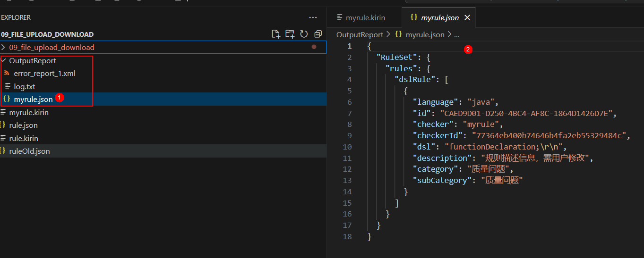Click line number 10 in the gutter
Viewport: 644px width, 258px height.
(348, 147)
